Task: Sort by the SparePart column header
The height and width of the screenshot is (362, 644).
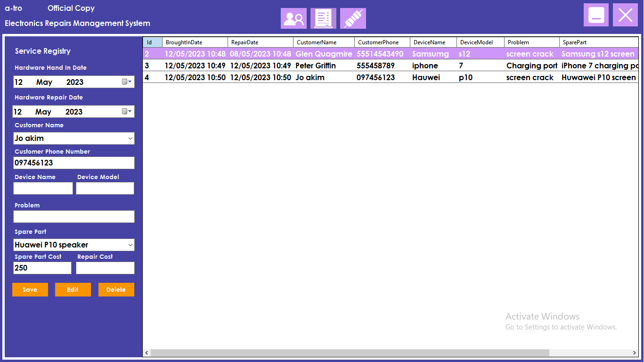Action: pos(599,42)
